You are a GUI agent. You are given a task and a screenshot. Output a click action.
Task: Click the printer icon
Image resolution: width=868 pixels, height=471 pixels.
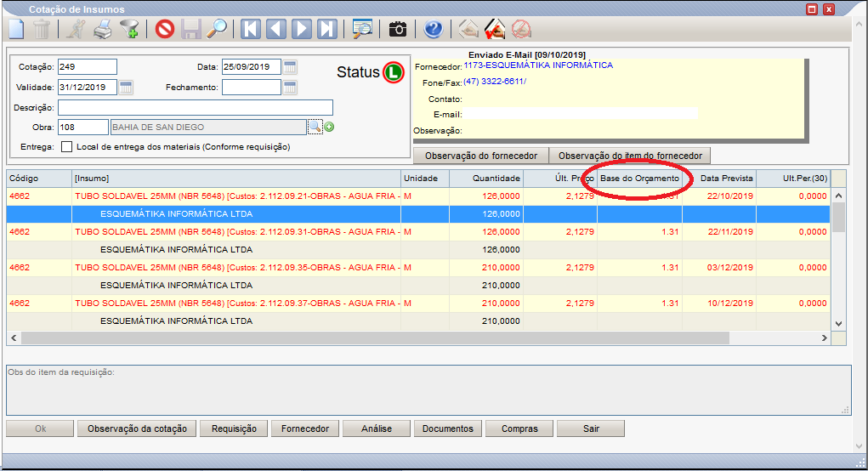[x=102, y=29]
